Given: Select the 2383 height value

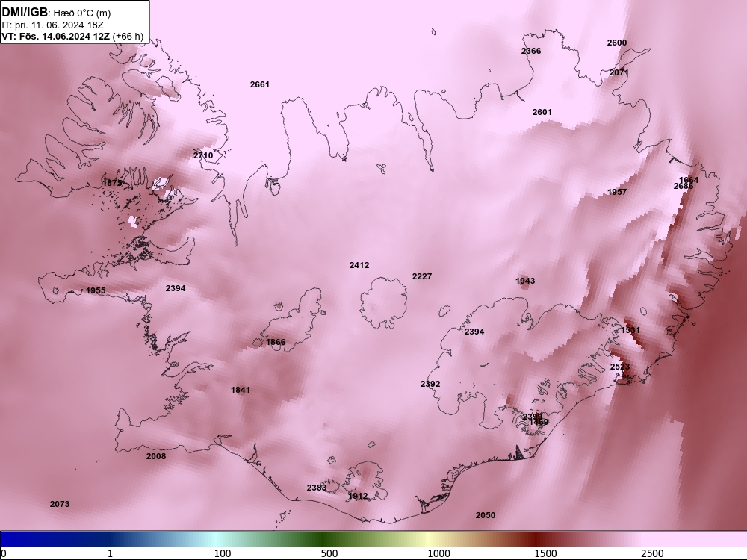Looking at the screenshot, I should tap(317, 488).
